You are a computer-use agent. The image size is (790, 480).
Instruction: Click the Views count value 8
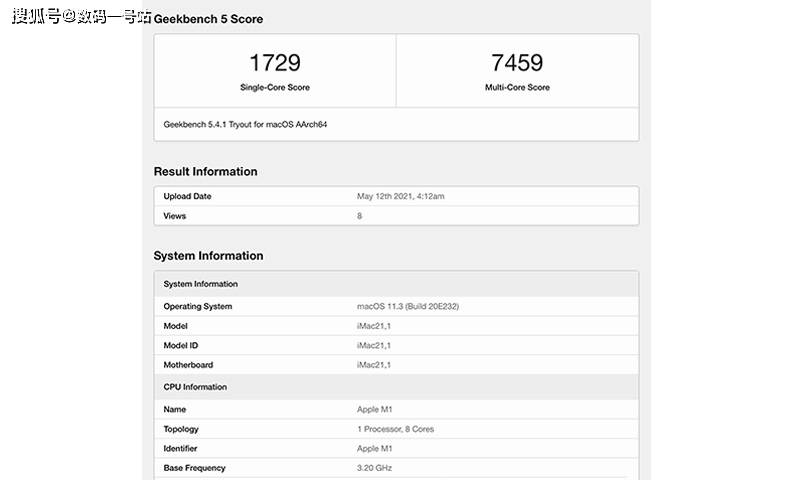360,216
